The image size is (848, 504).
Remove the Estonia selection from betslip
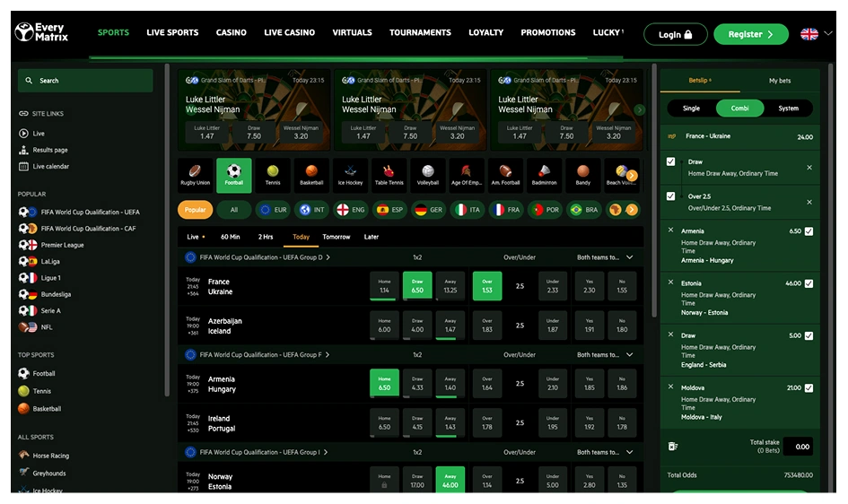click(671, 282)
